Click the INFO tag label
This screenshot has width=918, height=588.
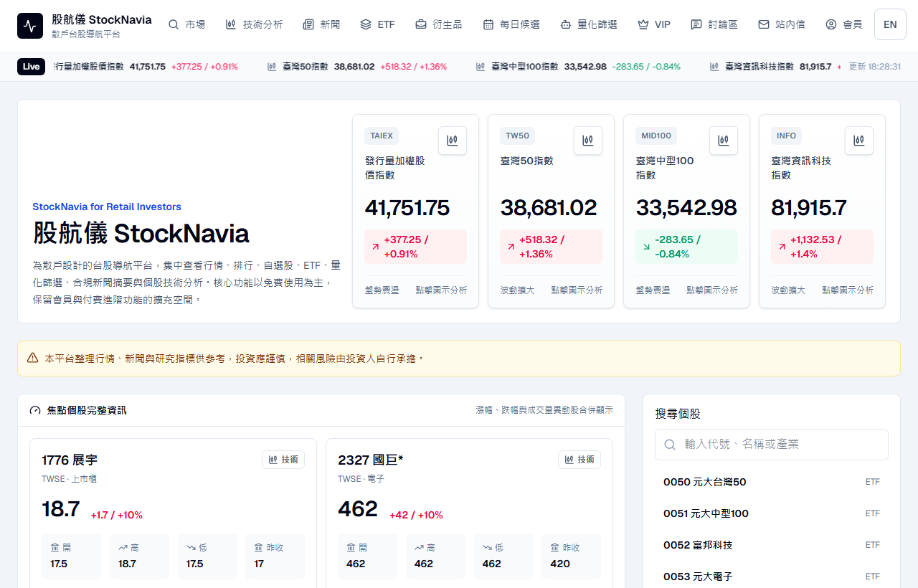786,136
